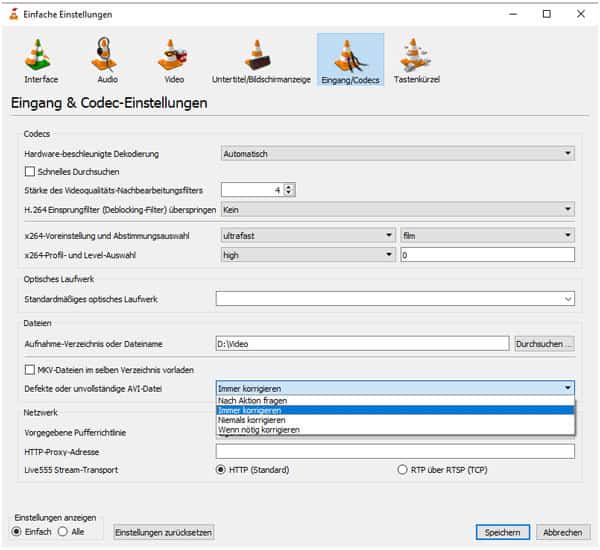Screen dimensions: 600x550
Task: Close the Einfache Einstellungen window
Action: pos(581,14)
